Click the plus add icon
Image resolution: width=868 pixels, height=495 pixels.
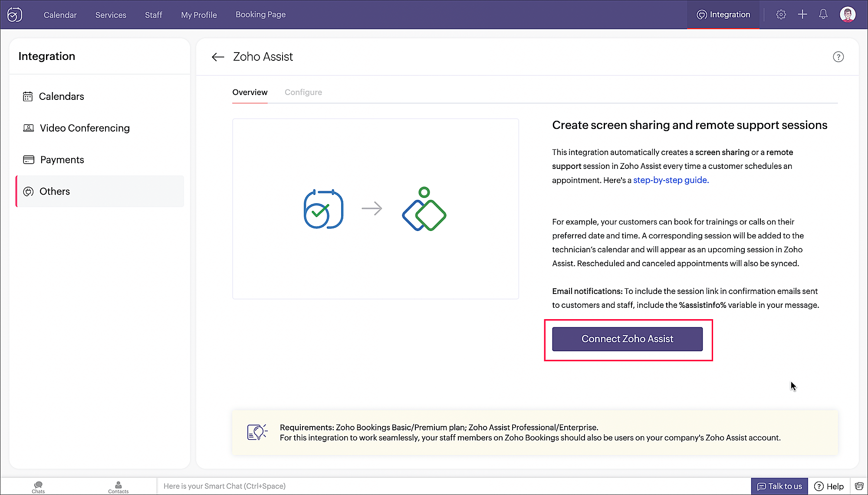click(802, 14)
